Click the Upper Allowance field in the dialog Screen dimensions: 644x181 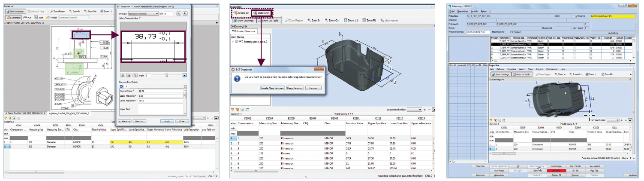tap(161, 96)
